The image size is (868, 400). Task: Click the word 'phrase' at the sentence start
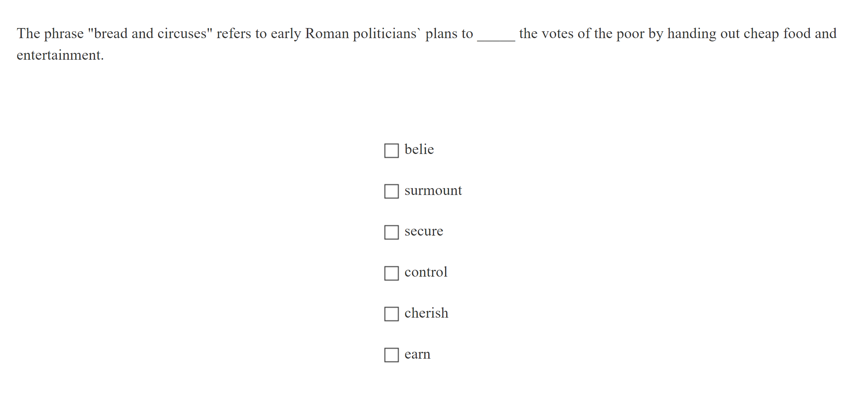coord(64,33)
